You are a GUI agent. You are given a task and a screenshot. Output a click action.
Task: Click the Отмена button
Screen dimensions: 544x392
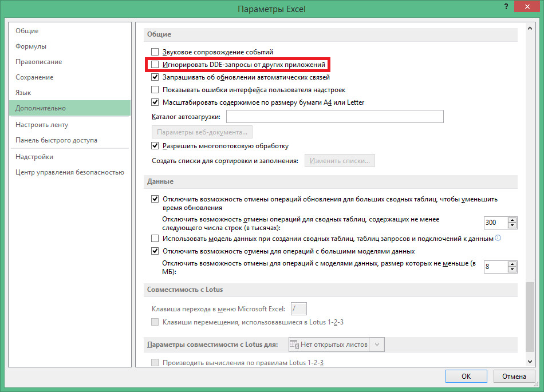[x=514, y=377]
